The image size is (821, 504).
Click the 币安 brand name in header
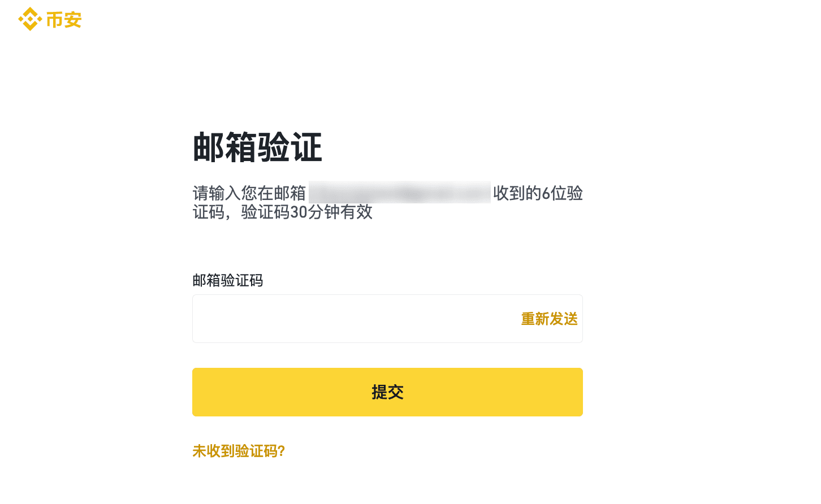tap(64, 20)
